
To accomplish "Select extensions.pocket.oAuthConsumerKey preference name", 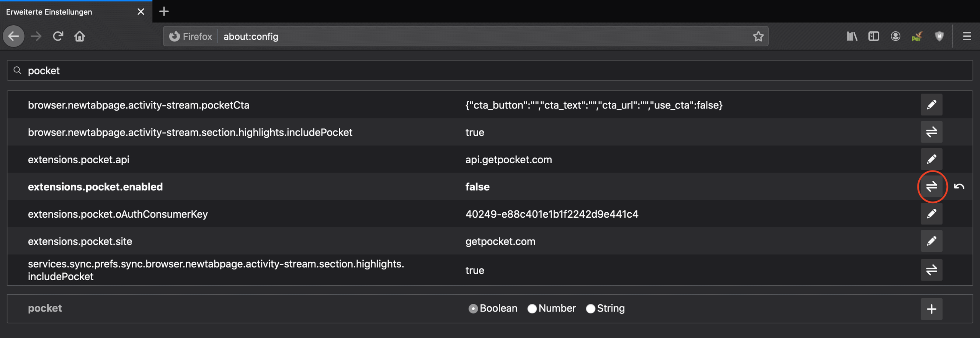I will 118,214.
